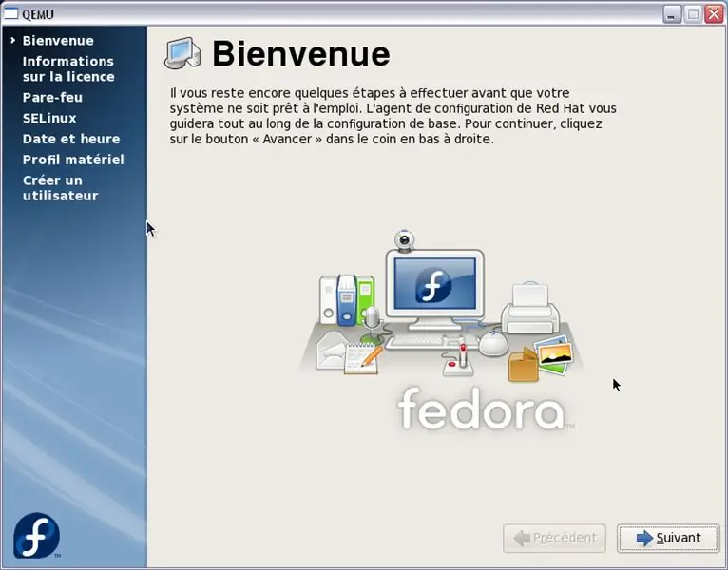Click the QEMU title bar icon

point(10,14)
